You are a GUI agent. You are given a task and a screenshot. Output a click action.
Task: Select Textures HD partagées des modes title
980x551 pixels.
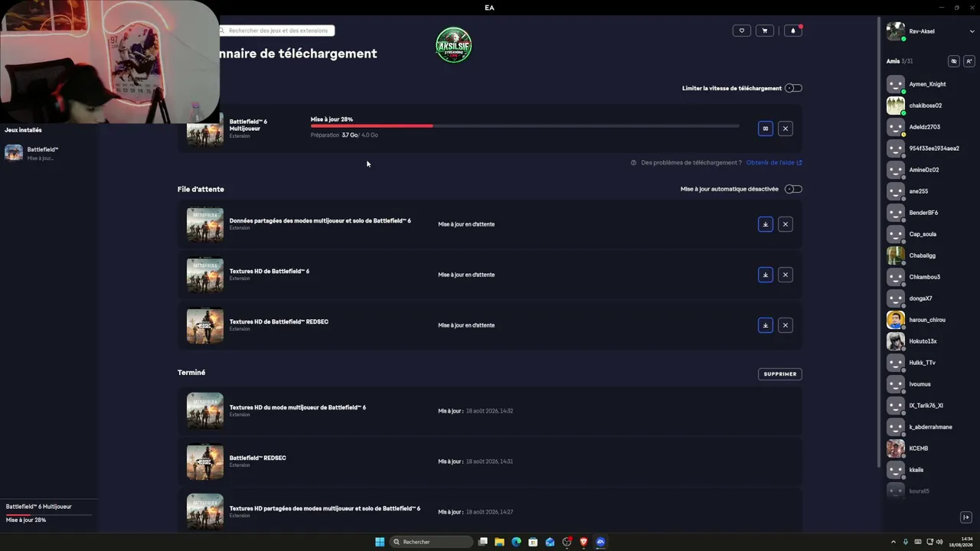tap(325, 508)
